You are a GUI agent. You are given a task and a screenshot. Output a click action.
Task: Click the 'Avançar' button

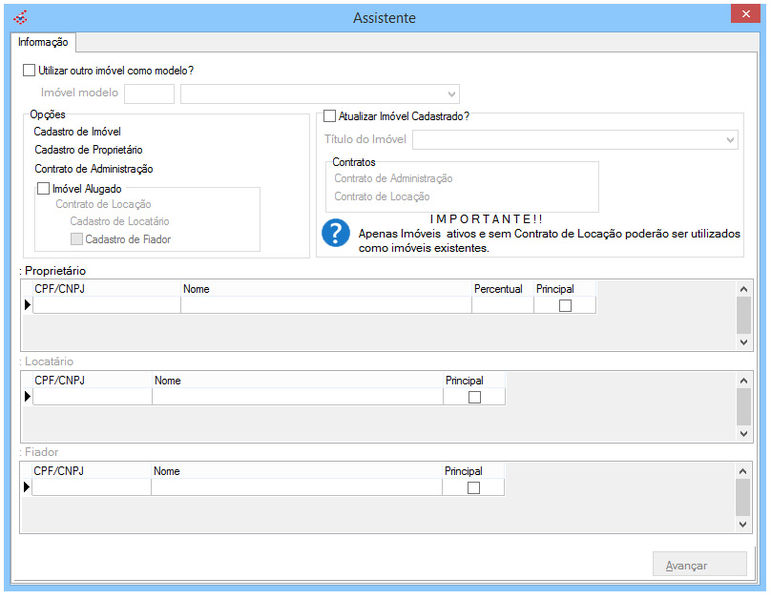(699, 565)
